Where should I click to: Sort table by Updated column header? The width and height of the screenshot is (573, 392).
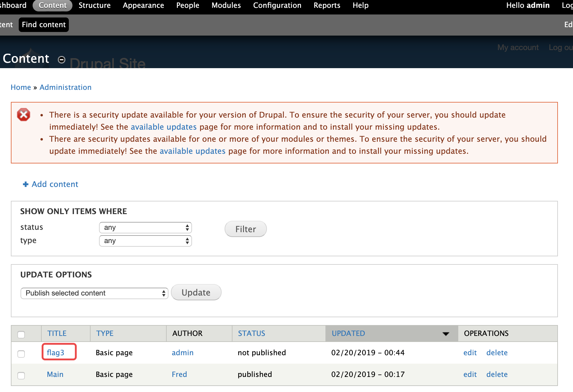click(x=348, y=334)
